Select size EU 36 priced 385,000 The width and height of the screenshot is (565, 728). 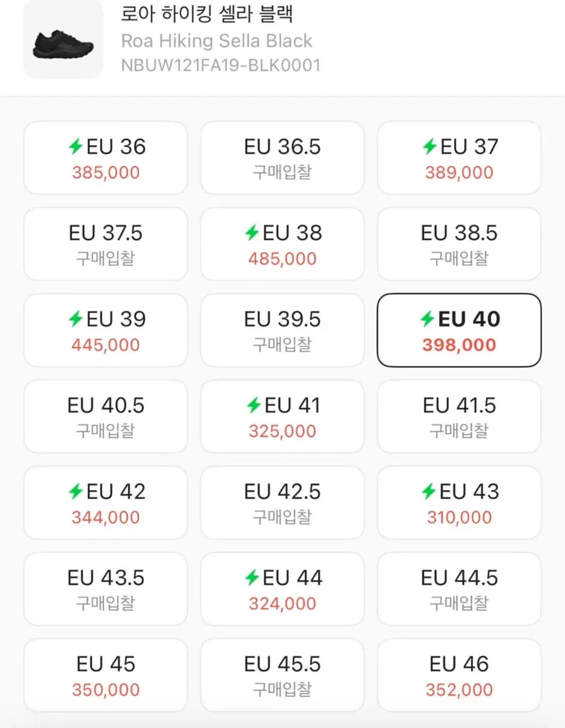[105, 158]
